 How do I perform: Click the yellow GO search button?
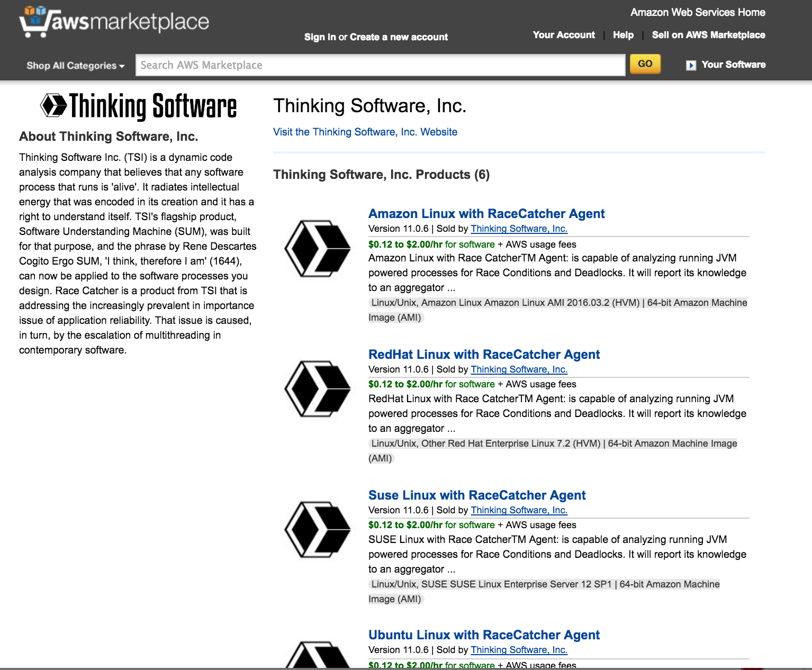(x=645, y=64)
